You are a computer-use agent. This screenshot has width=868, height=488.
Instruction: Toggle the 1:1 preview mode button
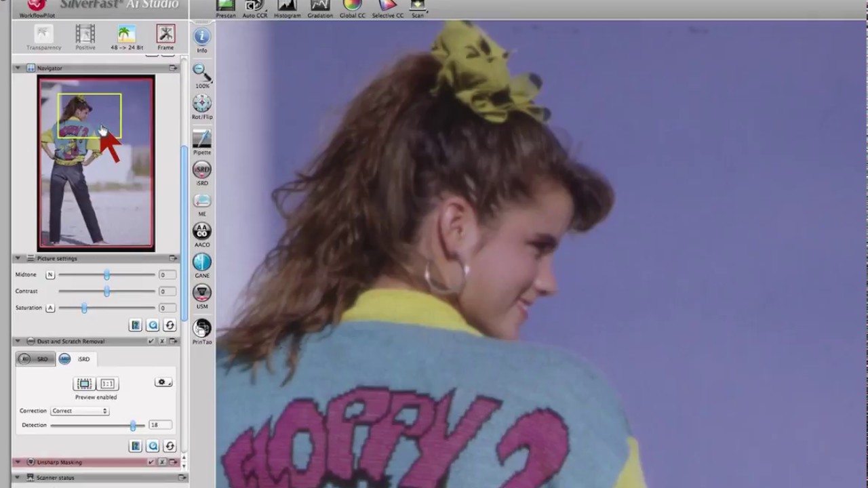point(108,384)
